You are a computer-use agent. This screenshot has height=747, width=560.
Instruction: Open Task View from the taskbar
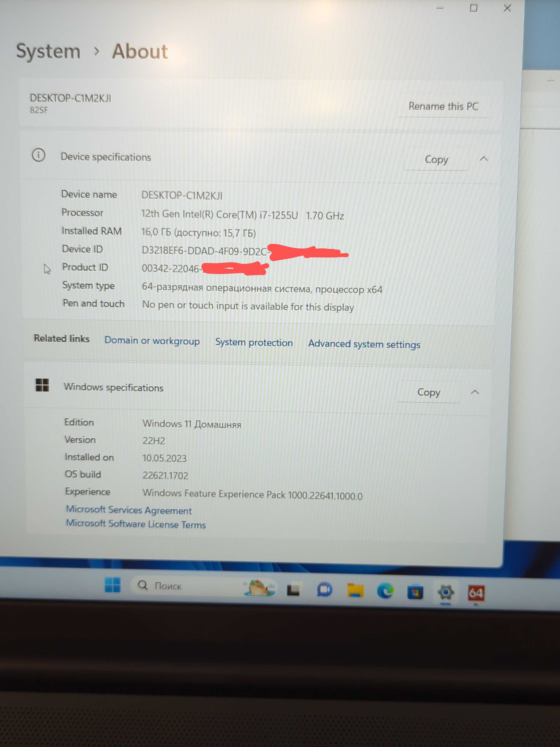point(293,590)
